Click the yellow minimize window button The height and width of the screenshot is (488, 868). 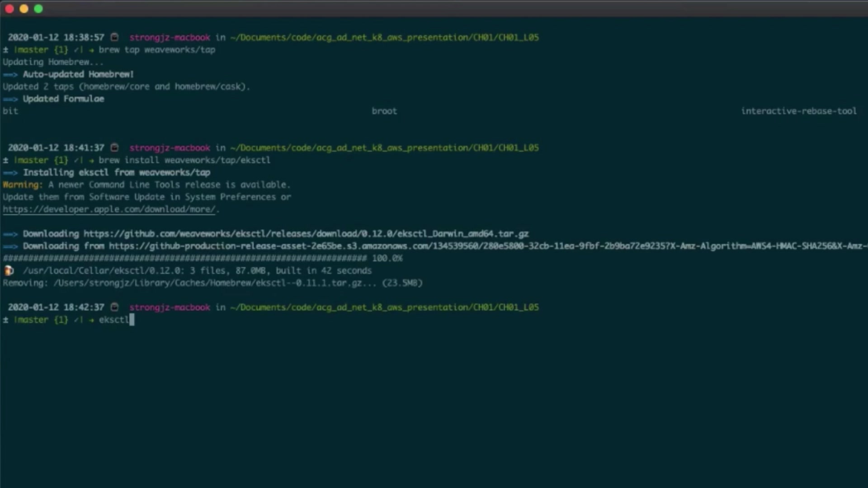click(24, 9)
